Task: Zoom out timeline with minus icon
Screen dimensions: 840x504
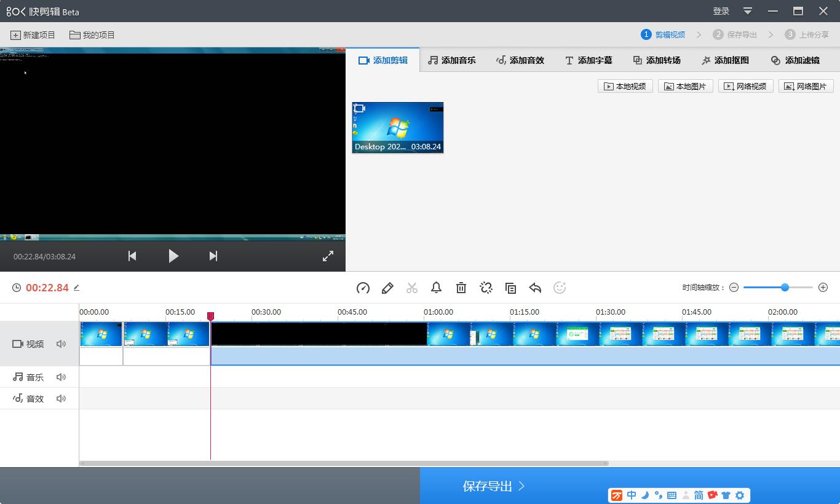Action: [734, 288]
